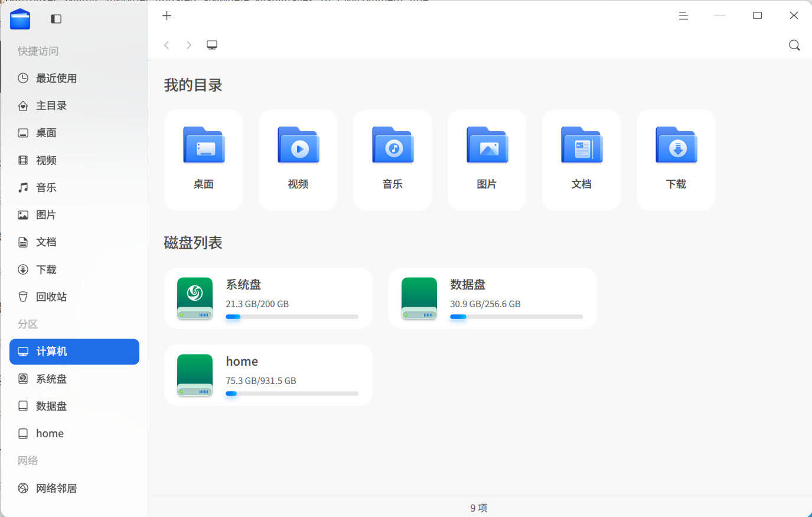This screenshot has width=812, height=517.
Task: Open the hamburger main menu
Action: pos(683,16)
